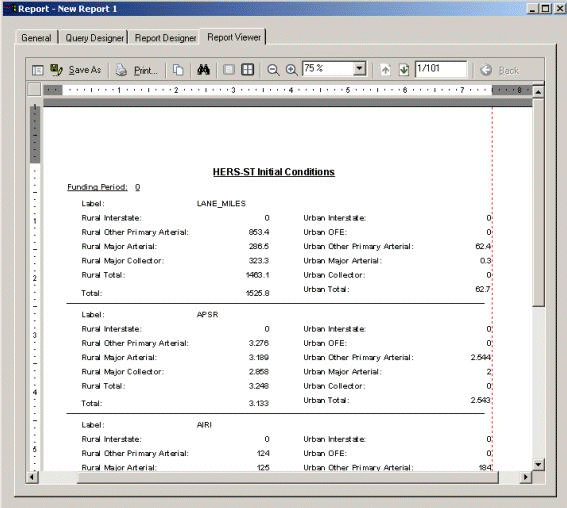
Task: Click the APSR label value
Action: point(207,315)
